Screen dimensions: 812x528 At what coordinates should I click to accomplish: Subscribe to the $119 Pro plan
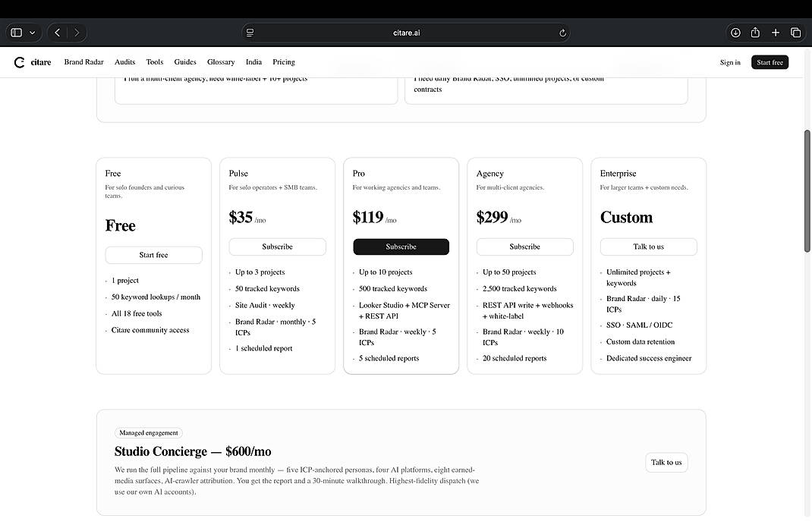(401, 247)
